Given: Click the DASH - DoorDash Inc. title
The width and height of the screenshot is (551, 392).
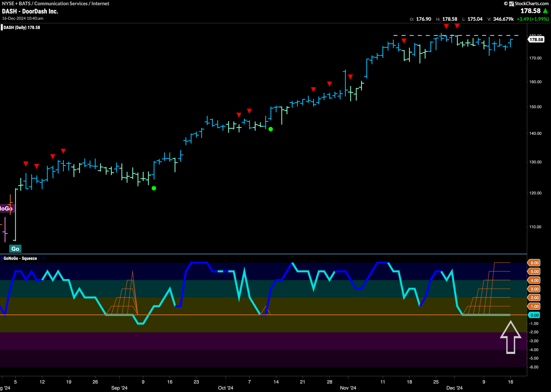Looking at the screenshot, I should pos(30,11).
